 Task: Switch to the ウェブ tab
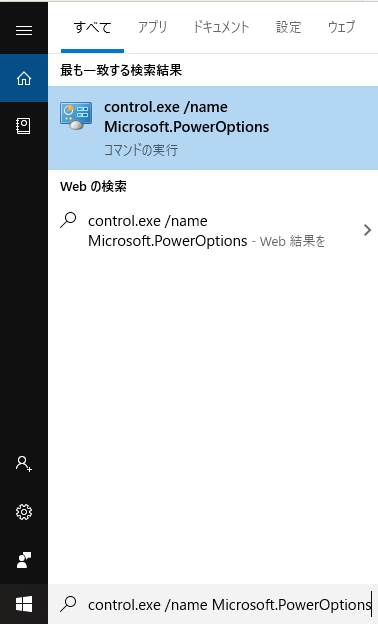pos(341,27)
